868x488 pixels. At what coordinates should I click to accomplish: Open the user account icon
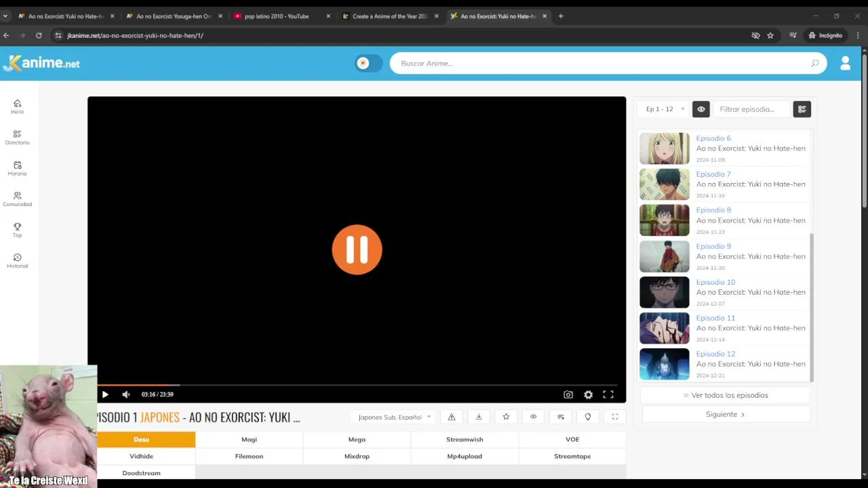click(845, 63)
